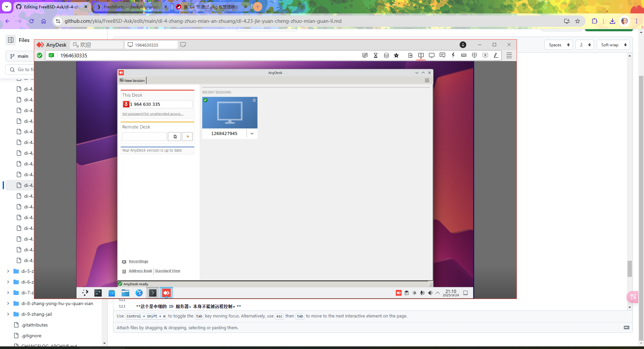Select monitor 1 display icon
This screenshot has width=644, height=349.
click(x=421, y=55)
